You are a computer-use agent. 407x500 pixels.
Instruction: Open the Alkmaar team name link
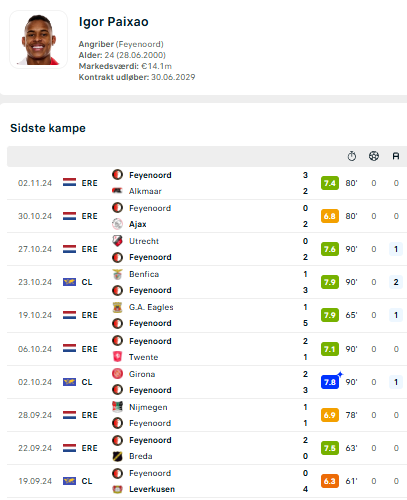pyautogui.click(x=145, y=191)
